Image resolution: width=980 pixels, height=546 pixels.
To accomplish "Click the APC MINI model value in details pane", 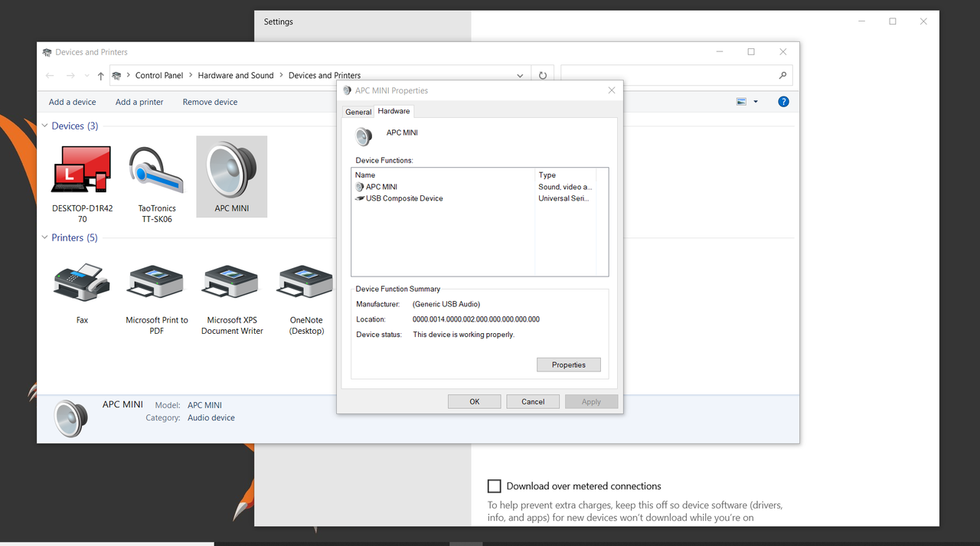I will point(204,405).
